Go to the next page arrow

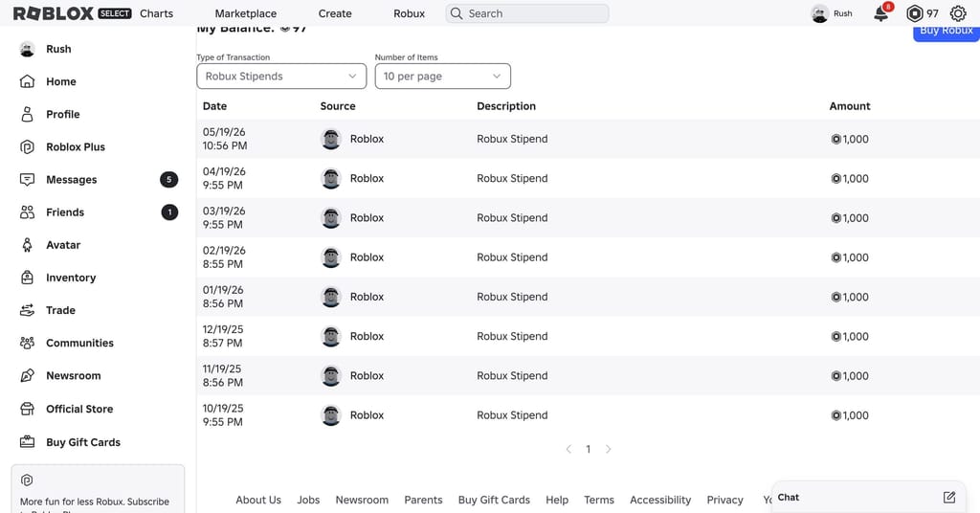pos(608,449)
